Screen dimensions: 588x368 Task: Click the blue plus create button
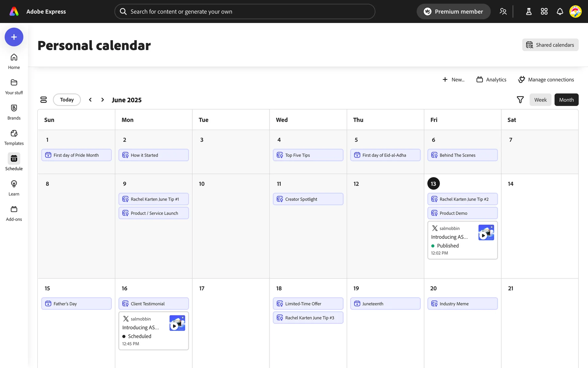14,37
